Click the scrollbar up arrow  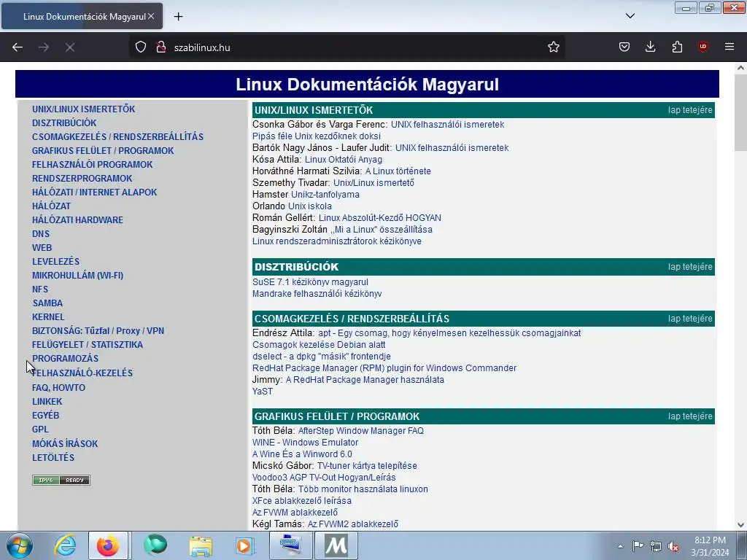pyautogui.click(x=740, y=68)
